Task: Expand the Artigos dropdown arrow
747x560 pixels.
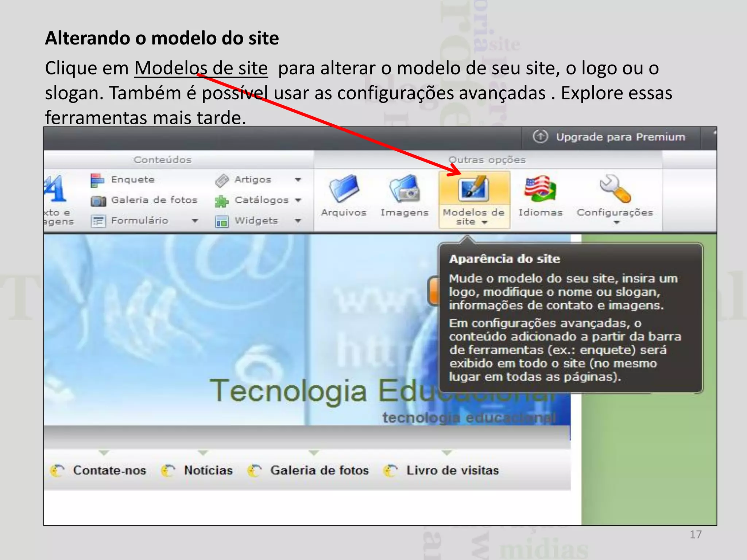Action: point(298,179)
